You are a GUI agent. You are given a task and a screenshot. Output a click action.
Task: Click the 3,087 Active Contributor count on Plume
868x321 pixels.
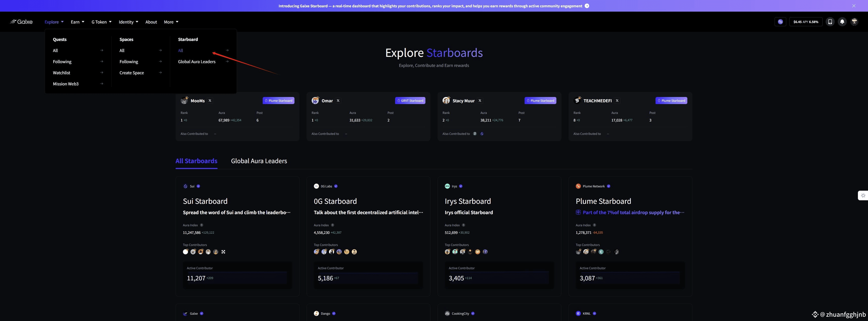coord(587,278)
